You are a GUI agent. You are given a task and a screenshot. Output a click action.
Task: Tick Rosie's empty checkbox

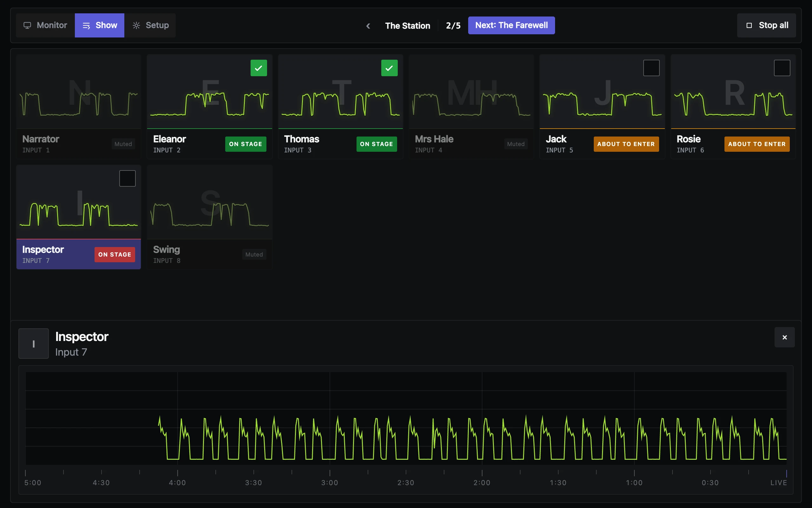(x=782, y=68)
